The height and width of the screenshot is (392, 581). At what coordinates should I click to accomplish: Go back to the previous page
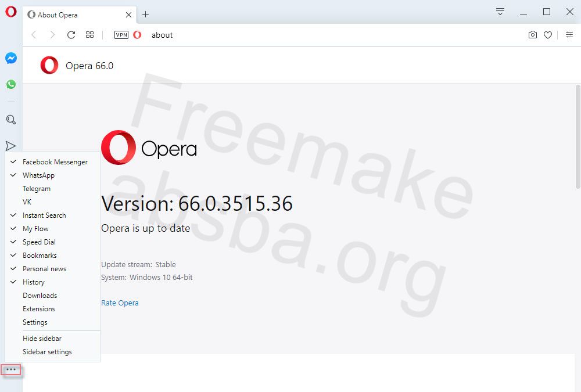click(34, 35)
